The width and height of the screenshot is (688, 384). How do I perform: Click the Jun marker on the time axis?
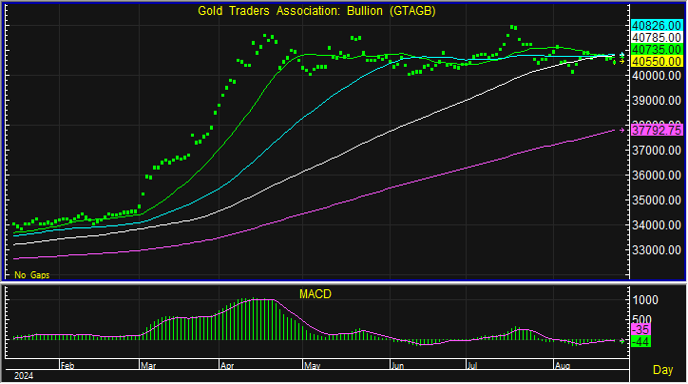pyautogui.click(x=397, y=366)
